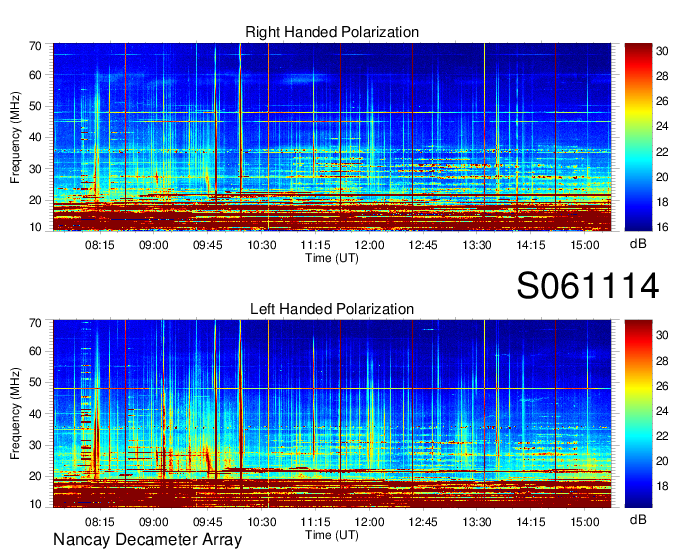Click 08:15 time tick under Left Handed plot
Screen dimensions: 680x552
click(x=100, y=522)
